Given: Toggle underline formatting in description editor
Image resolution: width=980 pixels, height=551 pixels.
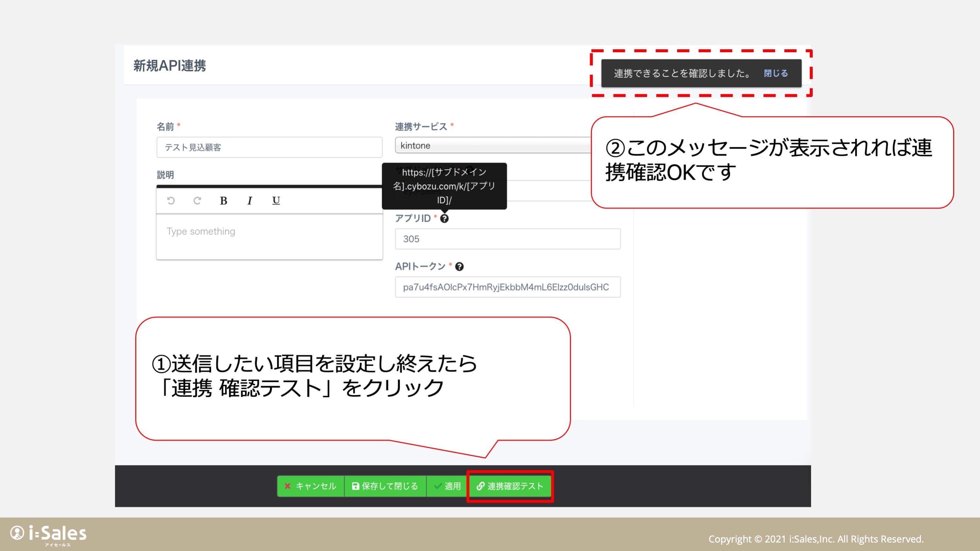Looking at the screenshot, I should [x=276, y=201].
